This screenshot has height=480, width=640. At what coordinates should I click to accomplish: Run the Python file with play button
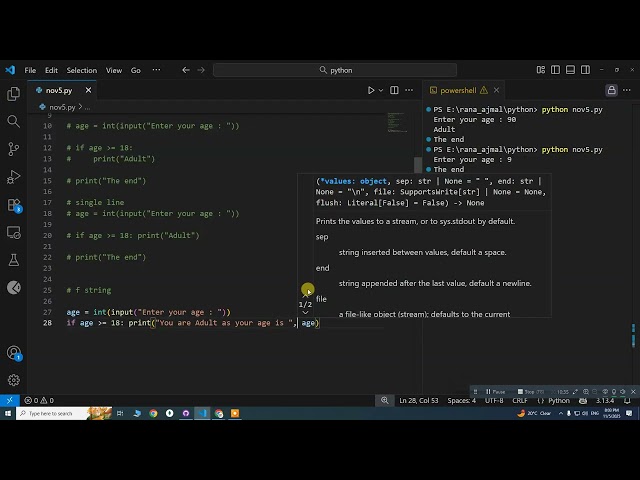click(371, 90)
